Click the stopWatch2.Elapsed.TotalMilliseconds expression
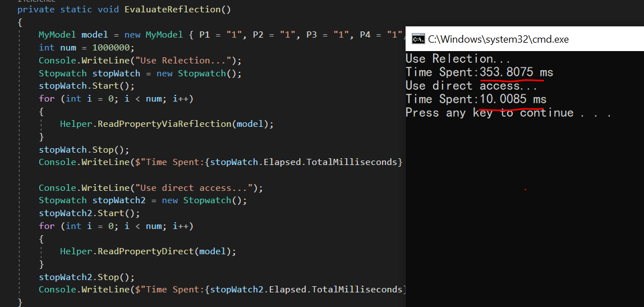This screenshot has height=307, width=644. (x=306, y=290)
